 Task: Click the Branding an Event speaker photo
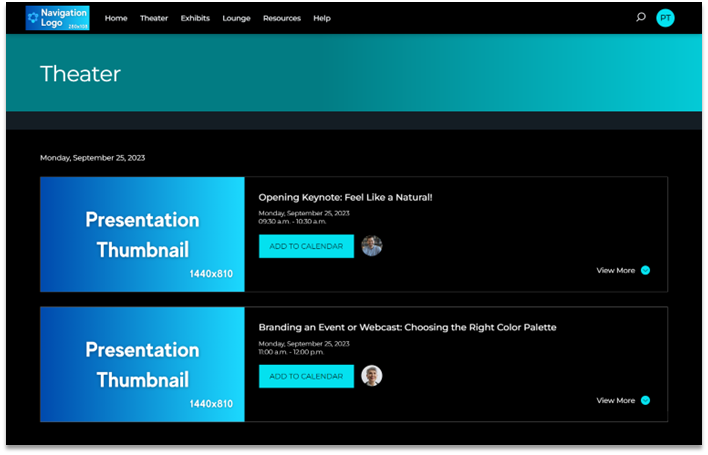(x=372, y=376)
